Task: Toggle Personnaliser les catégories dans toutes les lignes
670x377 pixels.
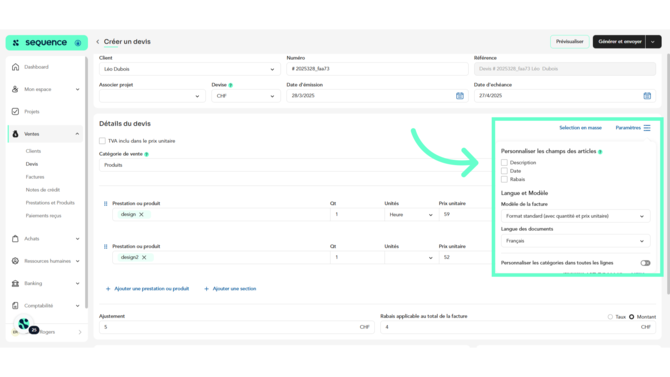Action: point(645,263)
